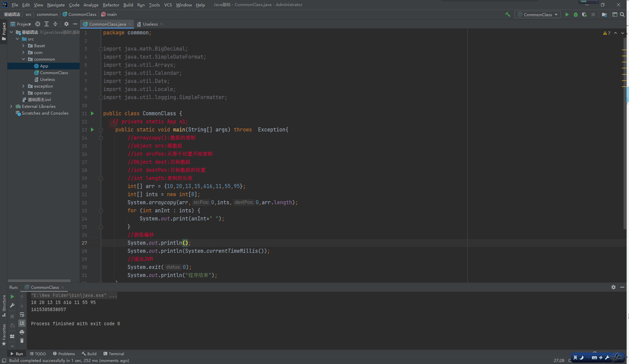Click the print icon in Run console

(22, 332)
